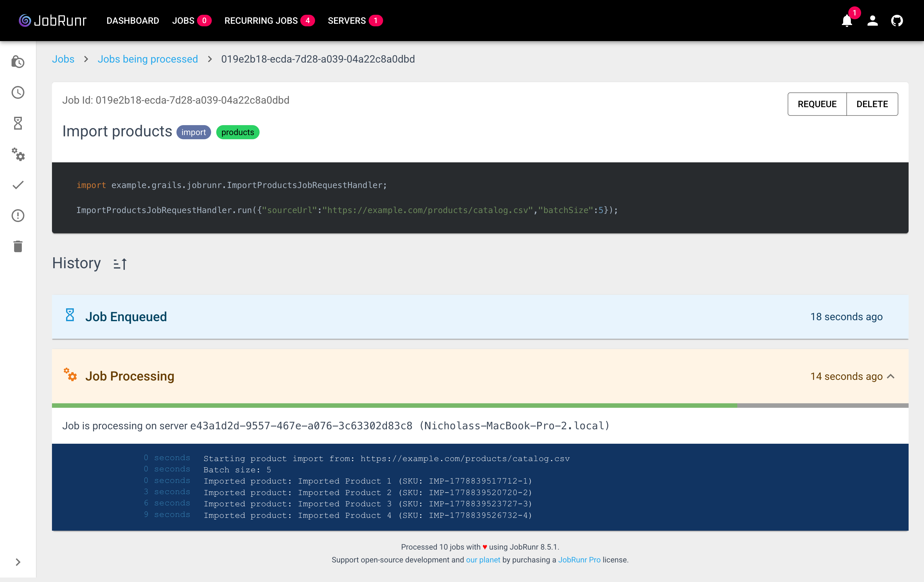The width and height of the screenshot is (924, 582).
Task: Click the Job Enqueued header row
Action: coord(480,317)
